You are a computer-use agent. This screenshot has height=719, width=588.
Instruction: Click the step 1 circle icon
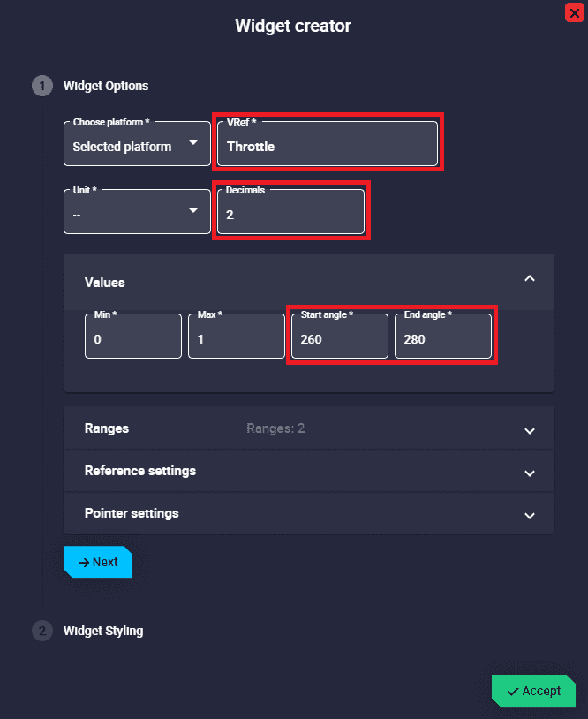tap(42, 86)
